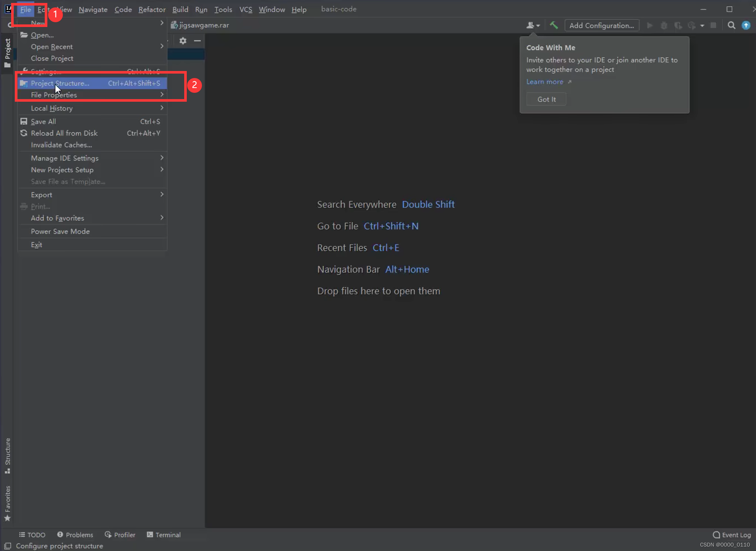The image size is (756, 551).
Task: Click the Add Configuration button
Action: [601, 25]
